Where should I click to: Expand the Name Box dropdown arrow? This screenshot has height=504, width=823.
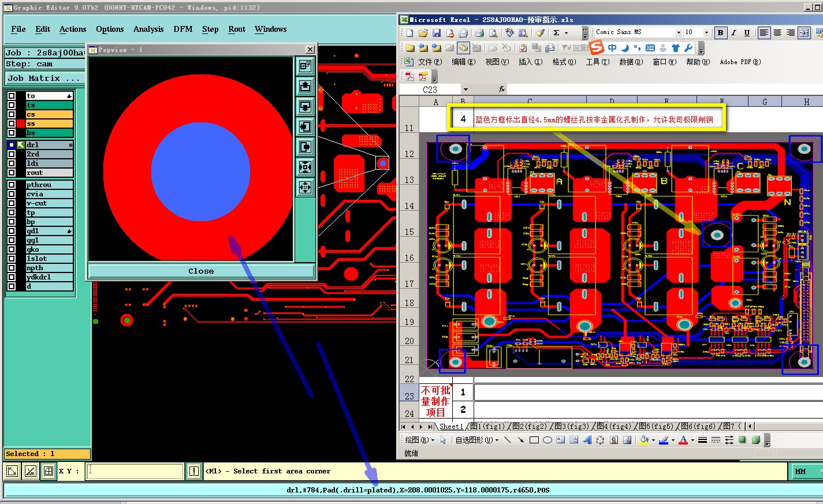(x=466, y=89)
